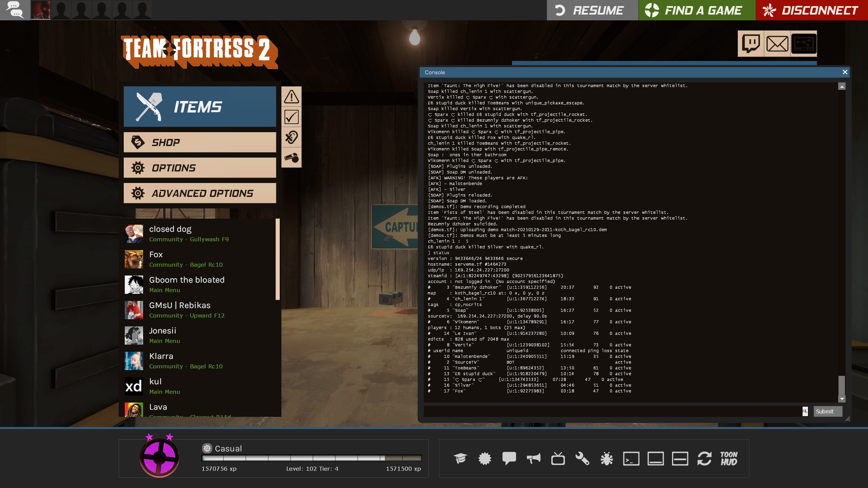This screenshot has width=868, height=488.
Task: Click the checkmark box icon
Action: click(291, 117)
